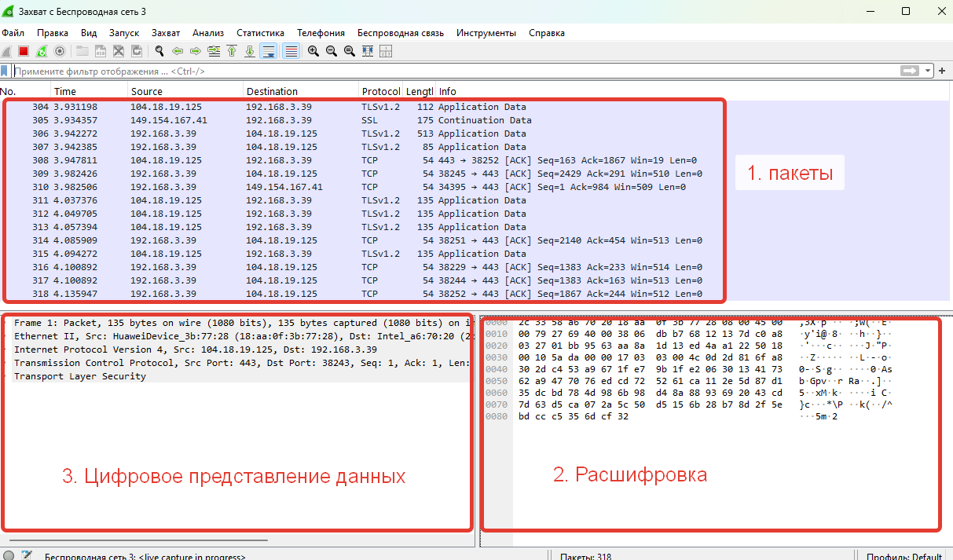The image size is (953, 560).
Task: Click the open capture file folder icon
Action: point(82,51)
